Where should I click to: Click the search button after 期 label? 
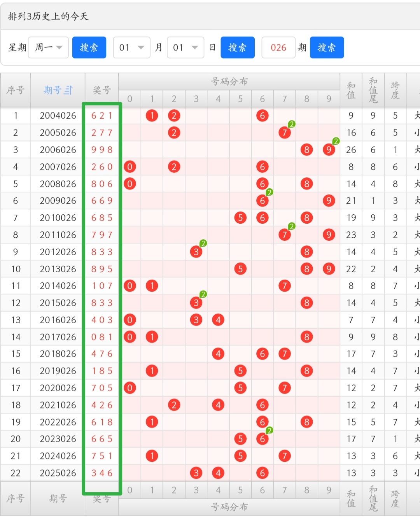tap(327, 47)
